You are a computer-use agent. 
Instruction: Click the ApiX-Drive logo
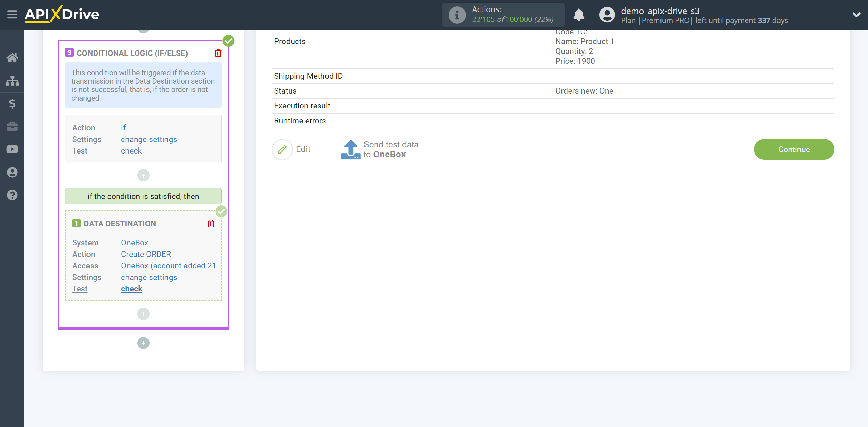[x=62, y=14]
